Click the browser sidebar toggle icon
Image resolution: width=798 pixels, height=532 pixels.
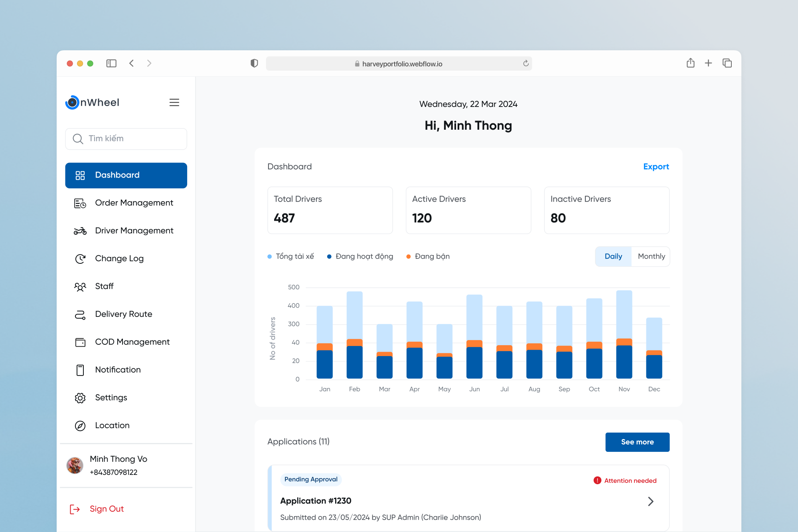pos(111,63)
